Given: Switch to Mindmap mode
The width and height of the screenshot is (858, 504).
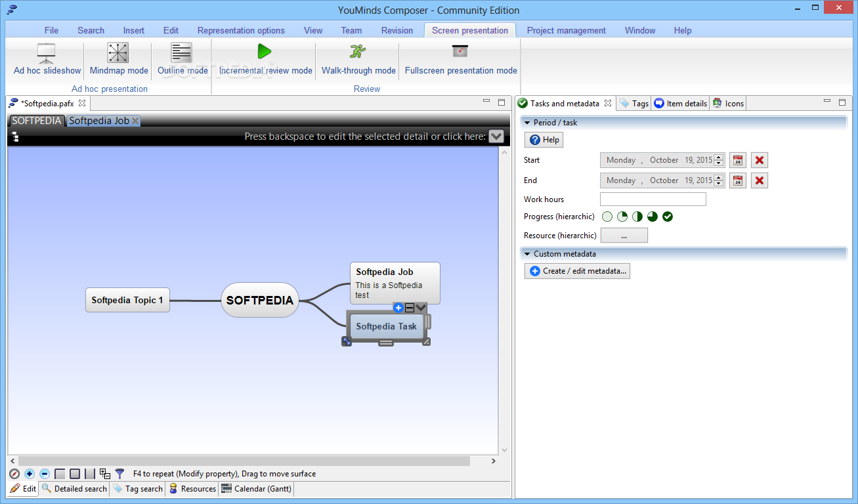Looking at the screenshot, I should point(119,60).
